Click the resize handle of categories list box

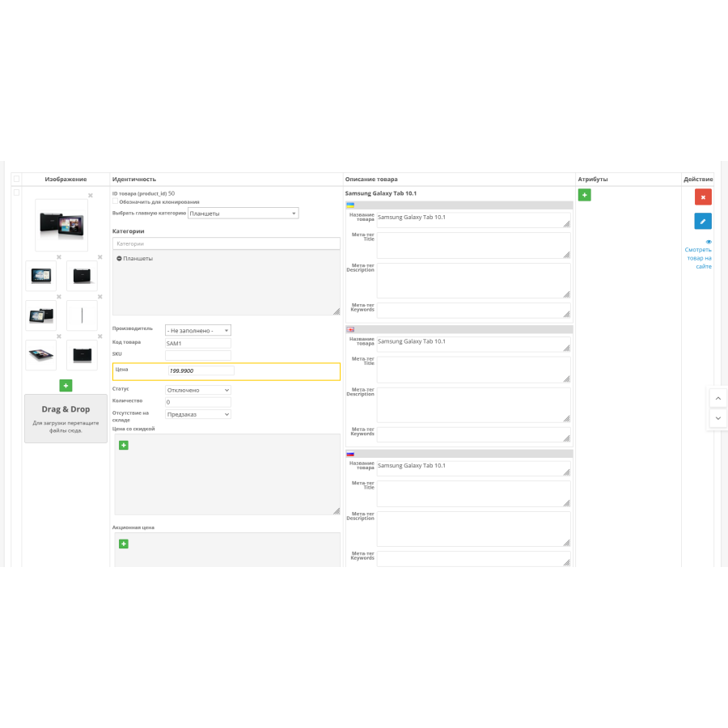[336, 311]
